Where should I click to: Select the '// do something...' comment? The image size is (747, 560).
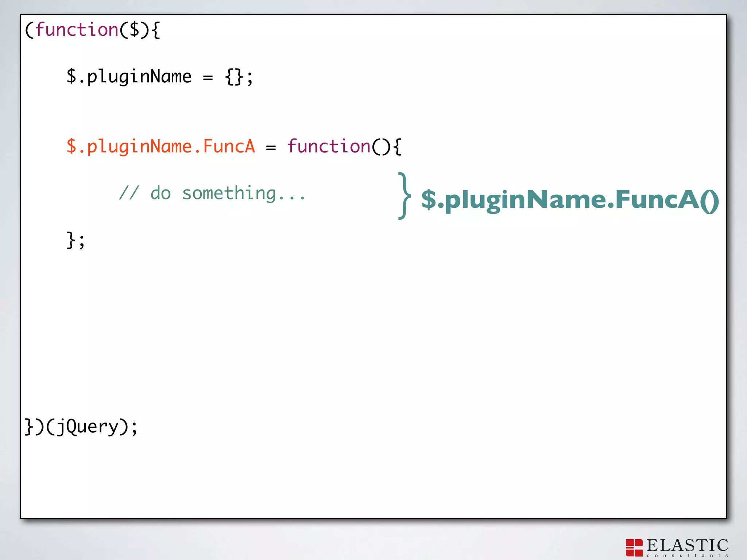coord(212,193)
